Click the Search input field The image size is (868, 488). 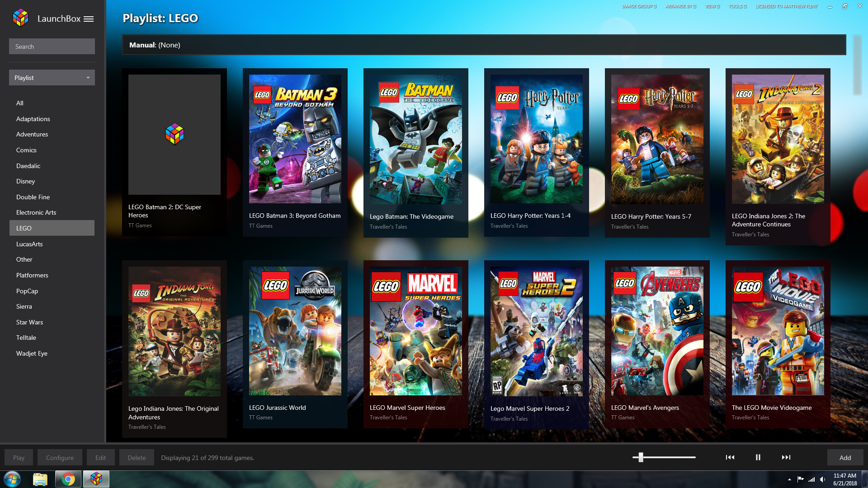coord(52,47)
